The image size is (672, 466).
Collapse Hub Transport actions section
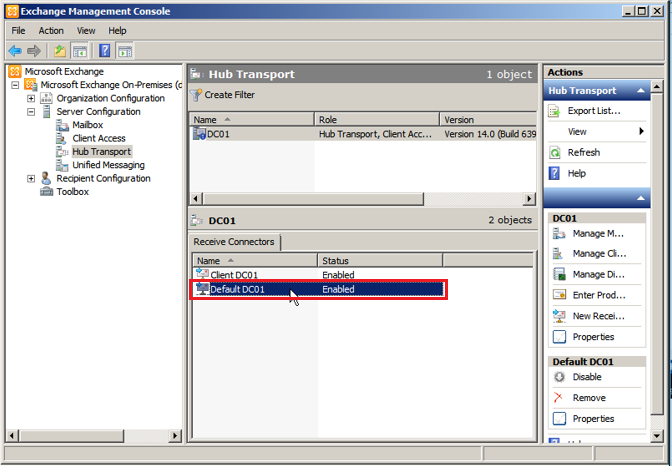(641, 90)
